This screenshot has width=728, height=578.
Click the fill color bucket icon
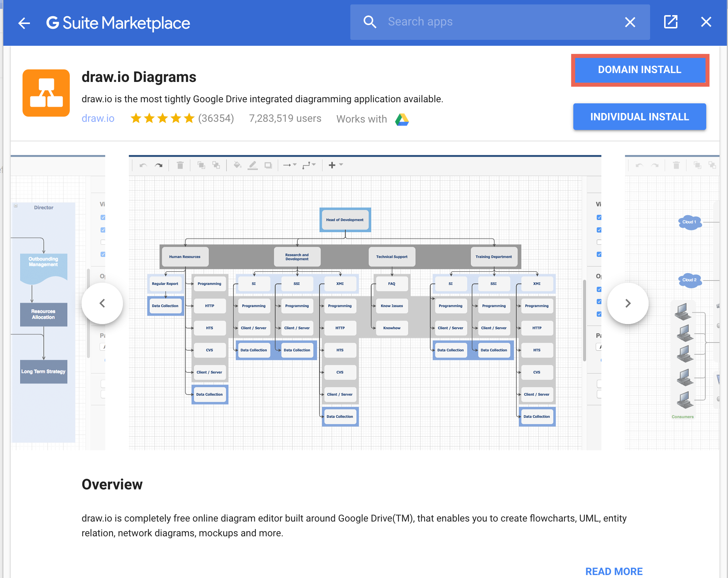pyautogui.click(x=237, y=165)
